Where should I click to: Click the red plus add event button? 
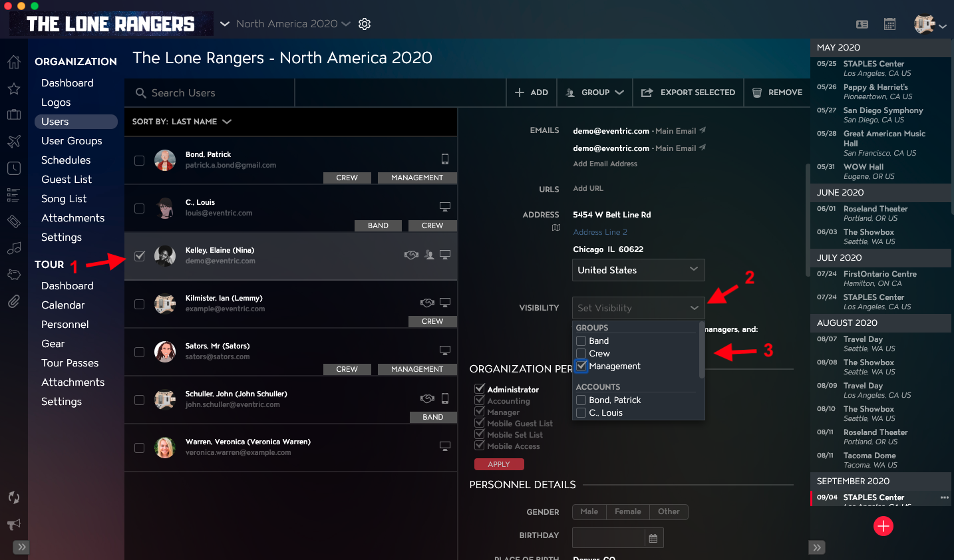coord(883,526)
